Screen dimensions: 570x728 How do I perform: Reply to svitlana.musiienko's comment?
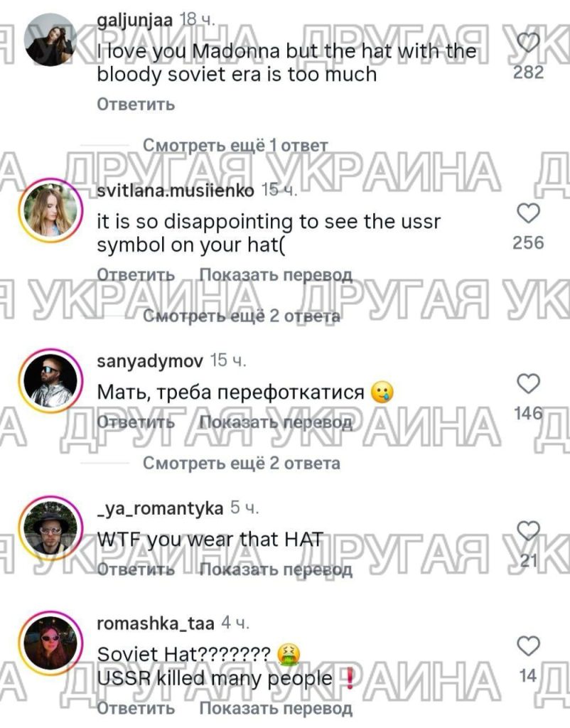pos(136,274)
